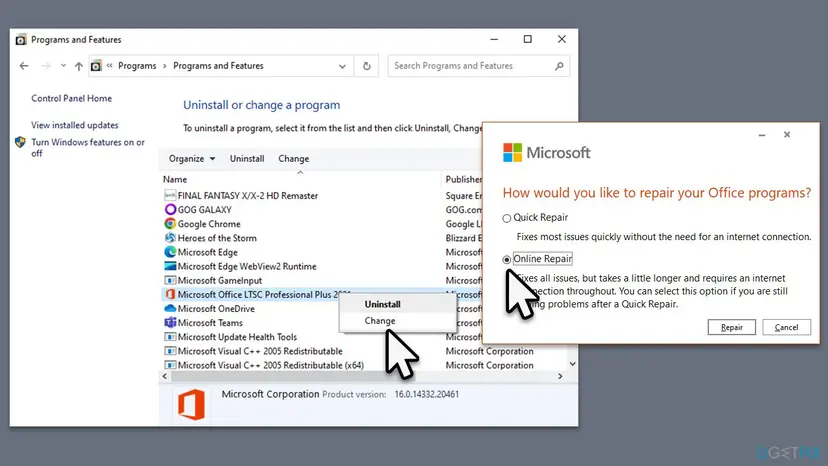
Task: Select Heroes of the Storm icon
Action: pyautogui.click(x=170, y=238)
